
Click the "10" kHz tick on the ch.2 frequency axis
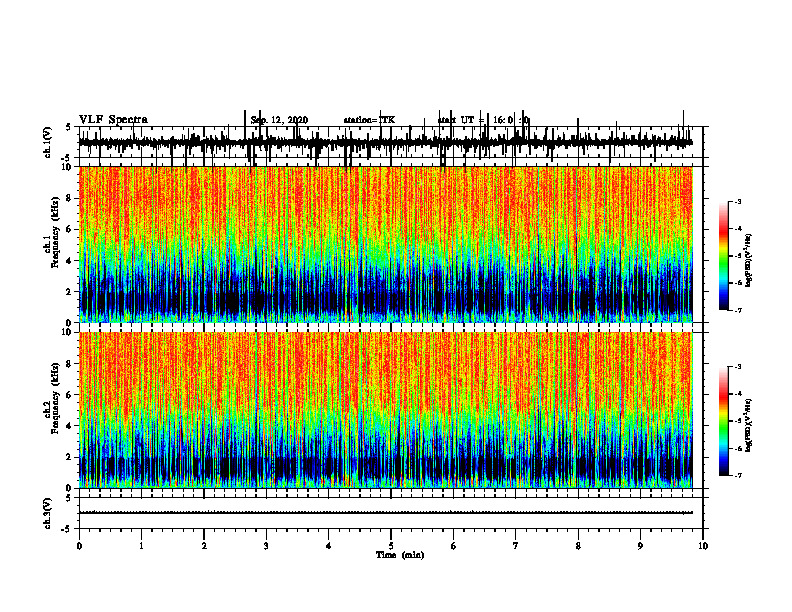click(x=67, y=332)
